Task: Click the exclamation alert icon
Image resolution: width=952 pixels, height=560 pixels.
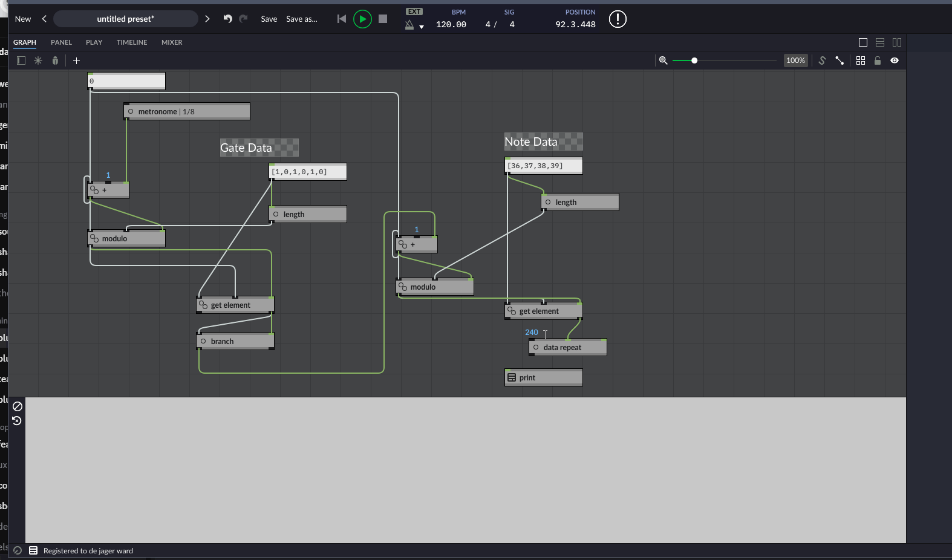Action: [617, 19]
